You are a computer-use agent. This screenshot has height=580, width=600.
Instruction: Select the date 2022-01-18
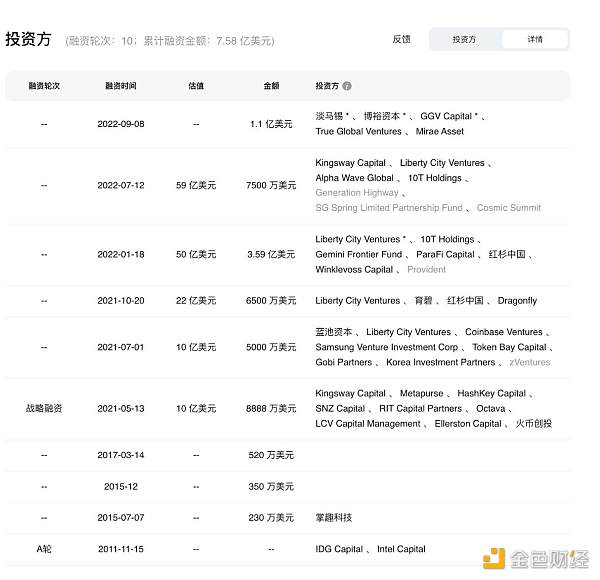(121, 254)
